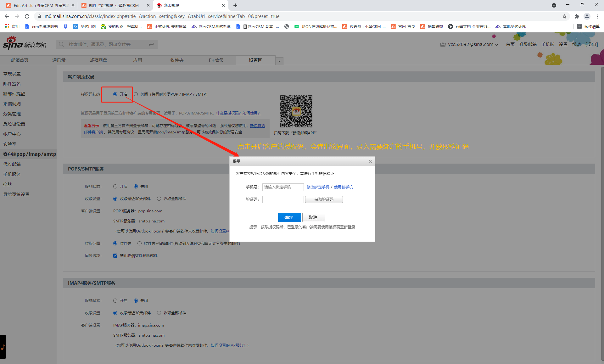Image resolution: width=604 pixels, height=364 pixels.
Task: Click the 修改绑定手机 link
Action: pyautogui.click(x=318, y=187)
